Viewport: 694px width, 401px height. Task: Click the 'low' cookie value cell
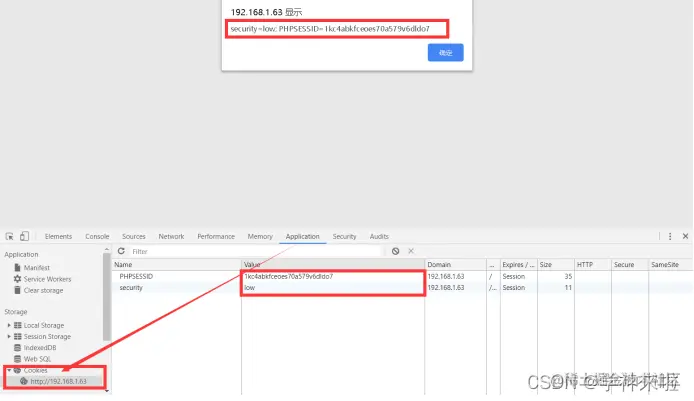(x=333, y=288)
